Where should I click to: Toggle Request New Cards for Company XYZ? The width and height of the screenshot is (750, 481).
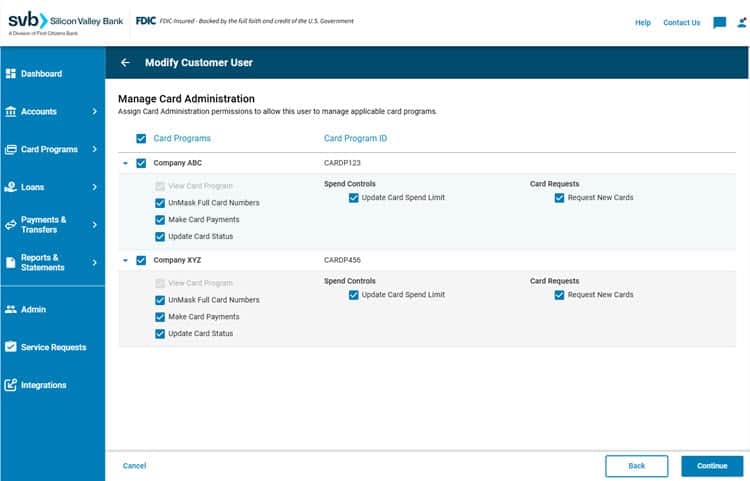click(559, 295)
